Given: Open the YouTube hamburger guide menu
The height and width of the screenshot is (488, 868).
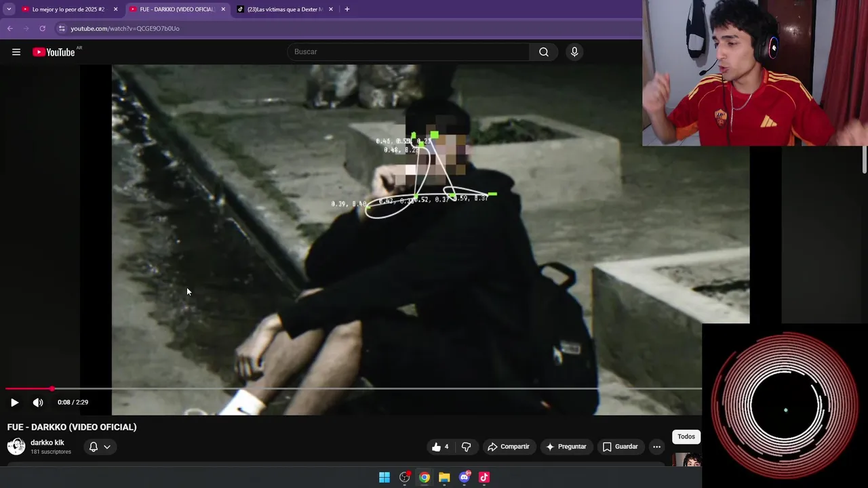Looking at the screenshot, I should pos(16,52).
